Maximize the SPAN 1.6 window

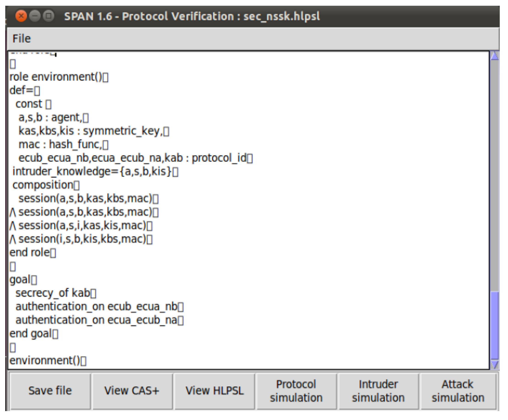[x=49, y=16]
